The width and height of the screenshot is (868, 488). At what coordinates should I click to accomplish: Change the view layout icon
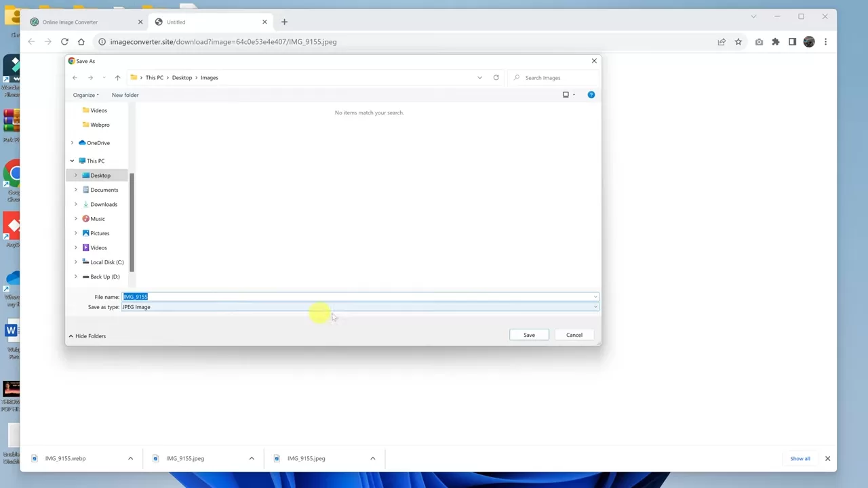566,95
